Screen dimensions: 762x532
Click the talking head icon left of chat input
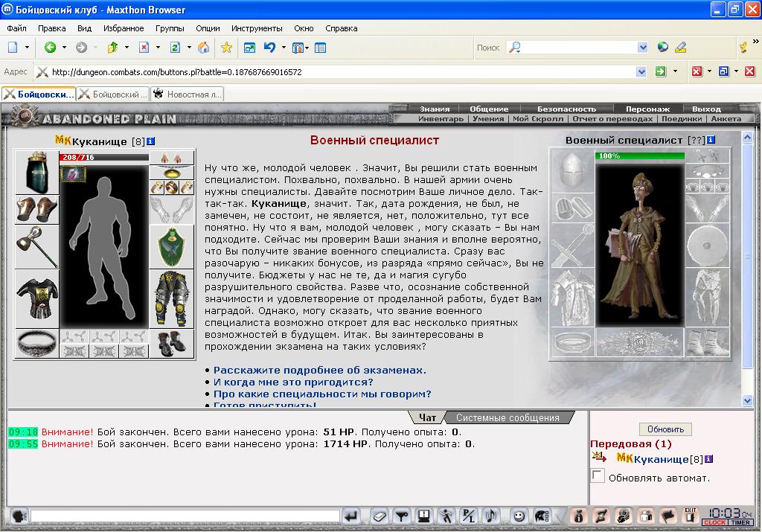19,516
